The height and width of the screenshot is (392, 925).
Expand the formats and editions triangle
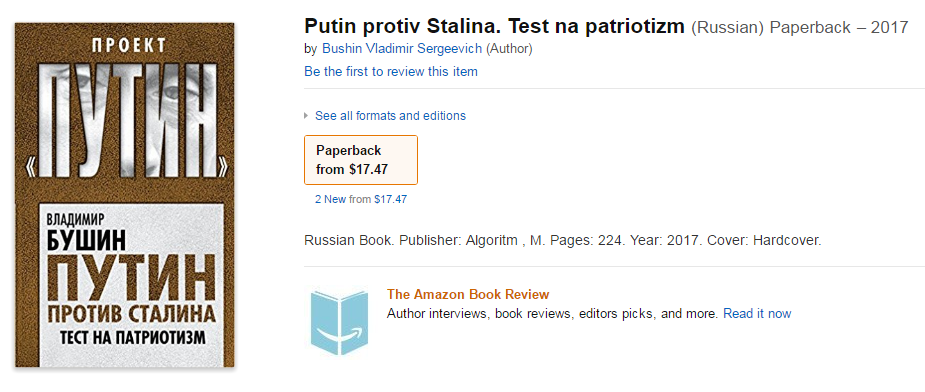[306, 116]
